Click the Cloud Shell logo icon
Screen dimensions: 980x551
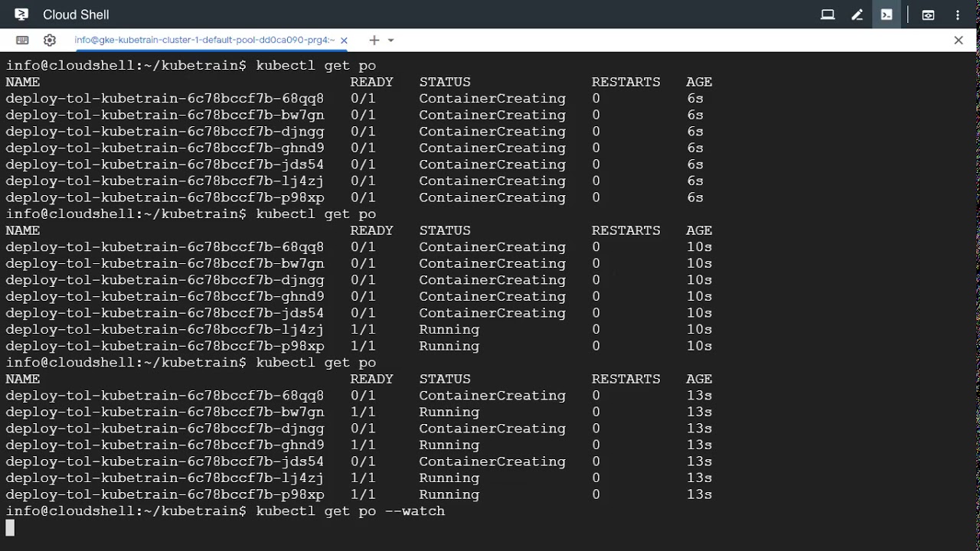(21, 15)
